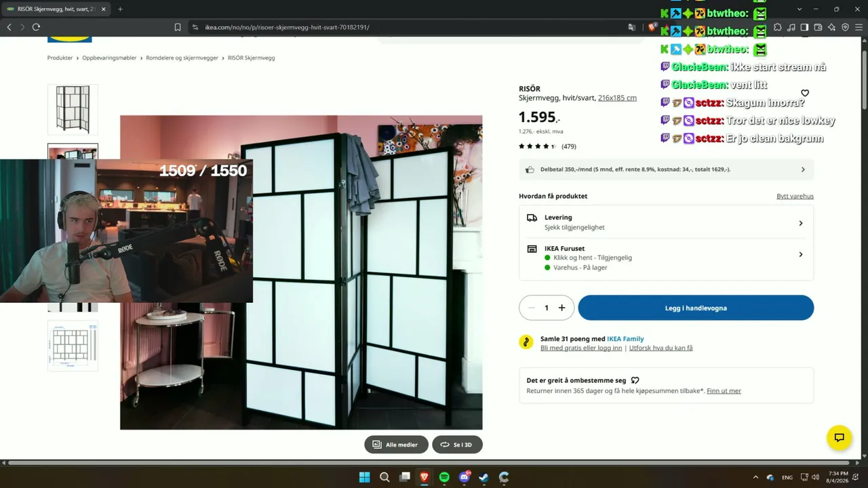
Task: Open the Windows Start menu
Action: (364, 477)
